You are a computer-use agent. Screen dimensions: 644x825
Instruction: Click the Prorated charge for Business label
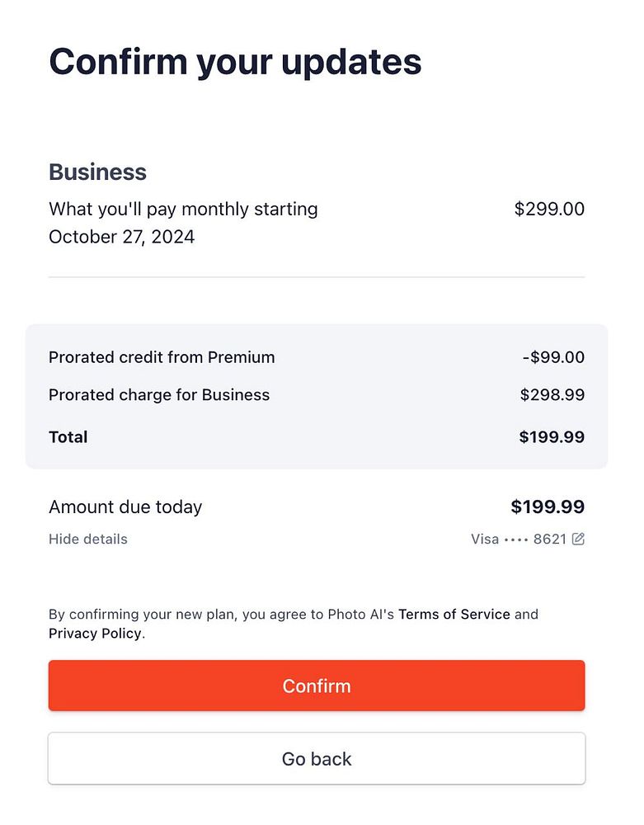pos(159,395)
